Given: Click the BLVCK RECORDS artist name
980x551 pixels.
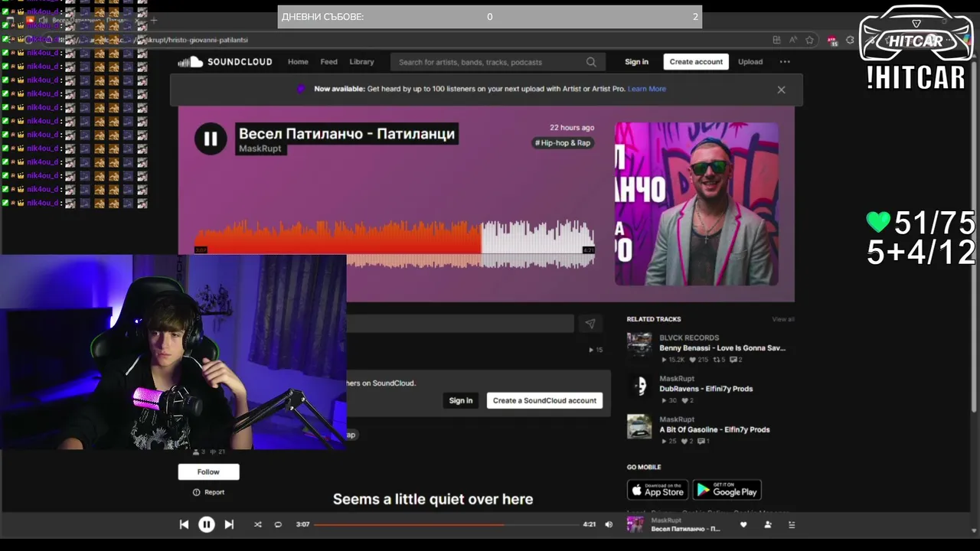Looking at the screenshot, I should coord(689,337).
